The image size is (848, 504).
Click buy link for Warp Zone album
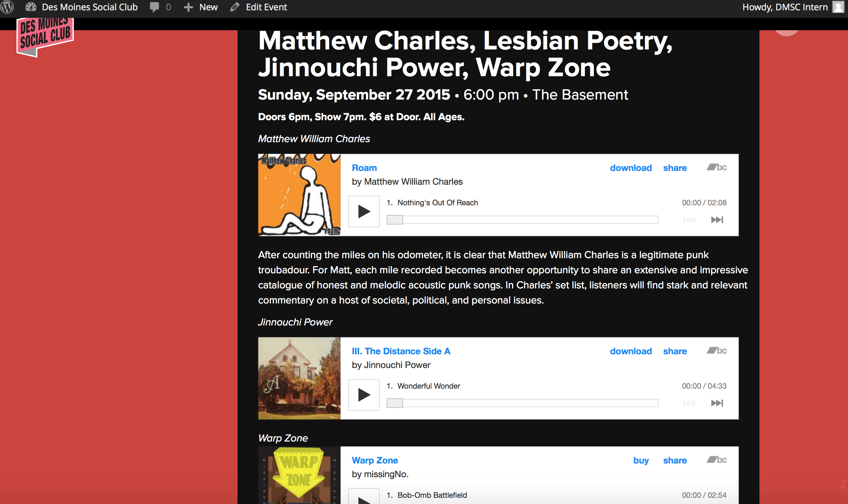tap(641, 460)
